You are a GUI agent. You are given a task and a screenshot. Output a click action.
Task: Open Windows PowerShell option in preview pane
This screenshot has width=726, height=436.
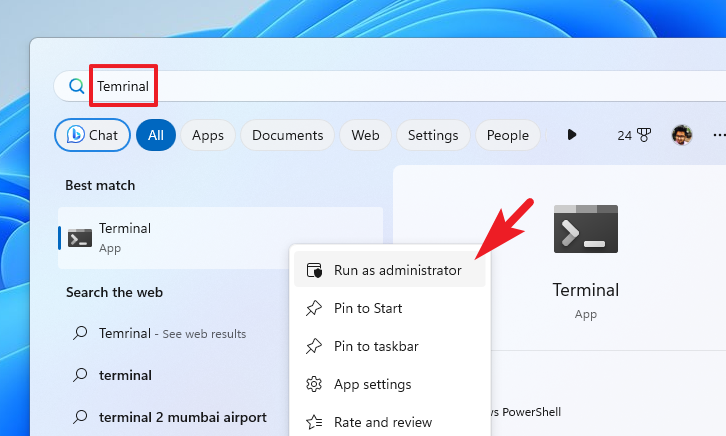pyautogui.click(x=526, y=412)
